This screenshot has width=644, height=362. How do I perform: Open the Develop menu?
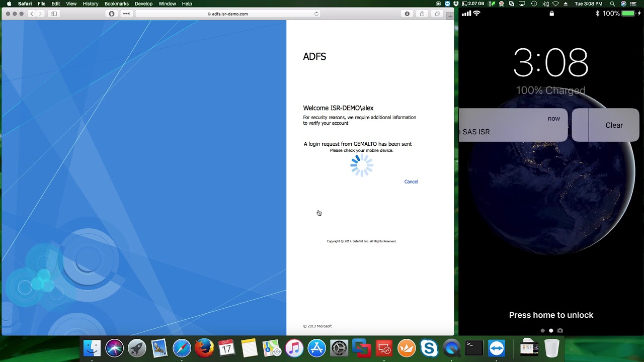143,4
